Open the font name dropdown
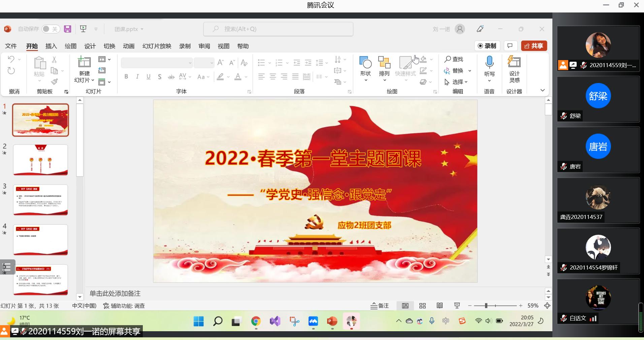The height and width of the screenshot is (340, 644). click(x=190, y=63)
